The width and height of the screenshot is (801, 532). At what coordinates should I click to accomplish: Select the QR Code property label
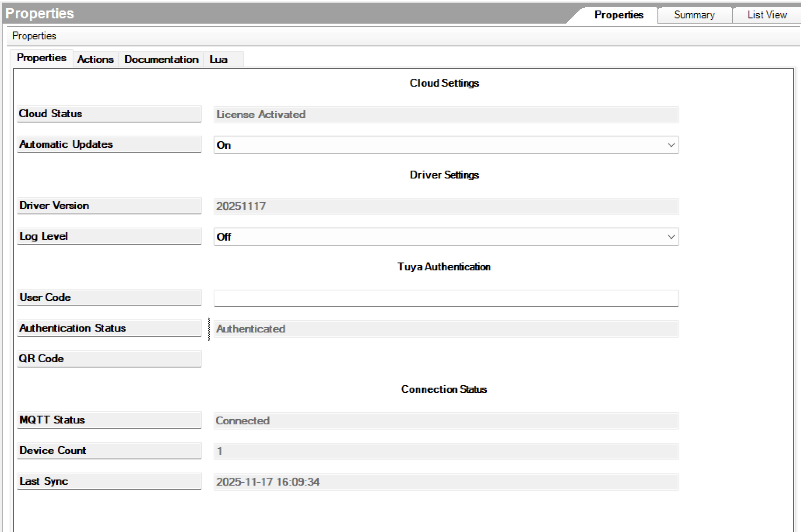pos(109,359)
